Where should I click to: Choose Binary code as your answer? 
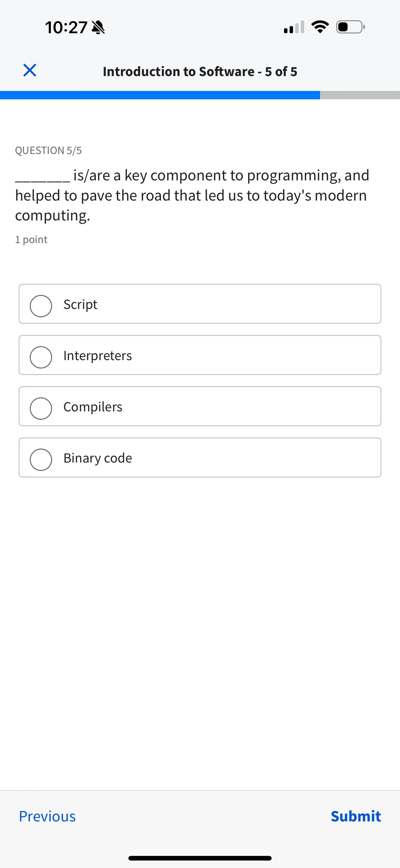(x=200, y=458)
